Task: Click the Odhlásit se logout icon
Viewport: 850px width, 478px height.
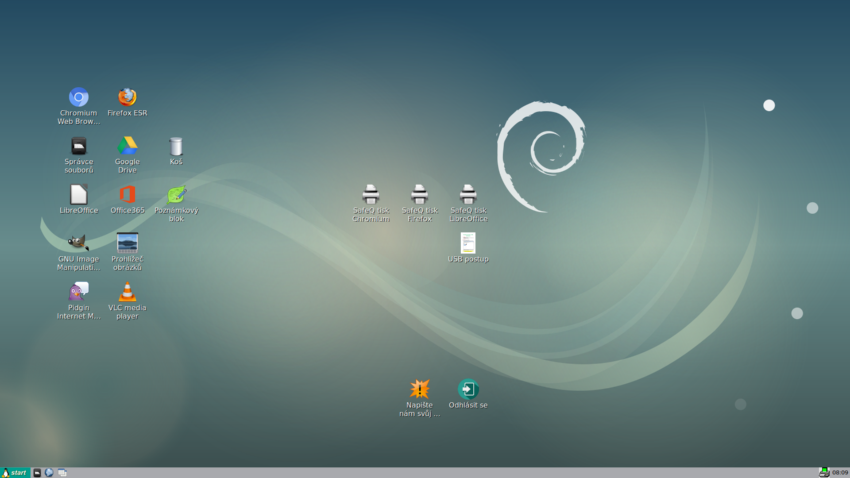Action: [x=468, y=389]
